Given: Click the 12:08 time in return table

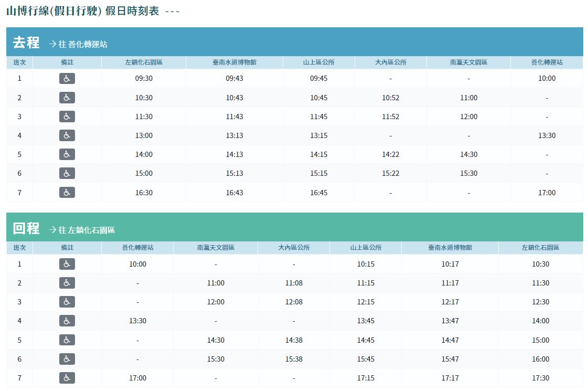Looking at the screenshot, I should pos(294,302).
